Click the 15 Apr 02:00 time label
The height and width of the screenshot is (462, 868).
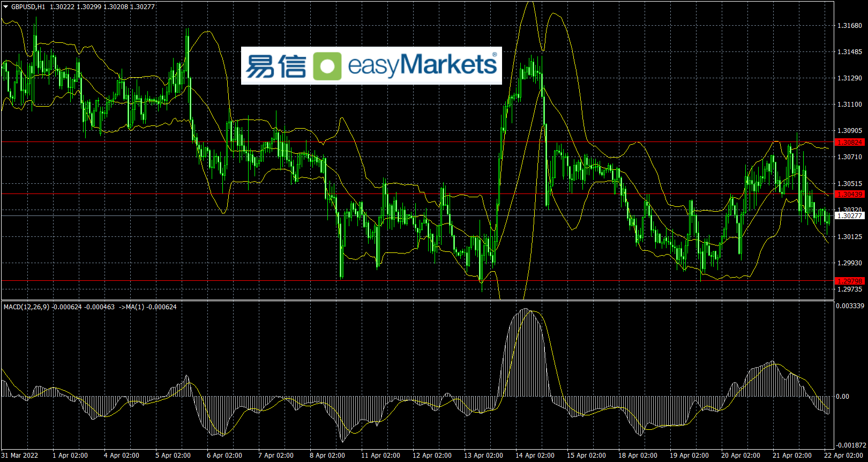[x=586, y=456]
